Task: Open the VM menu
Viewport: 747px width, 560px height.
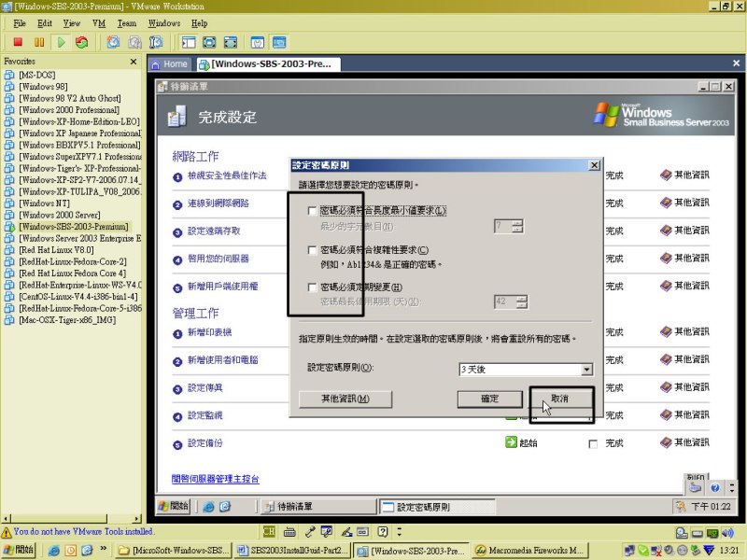Action: coord(99,23)
